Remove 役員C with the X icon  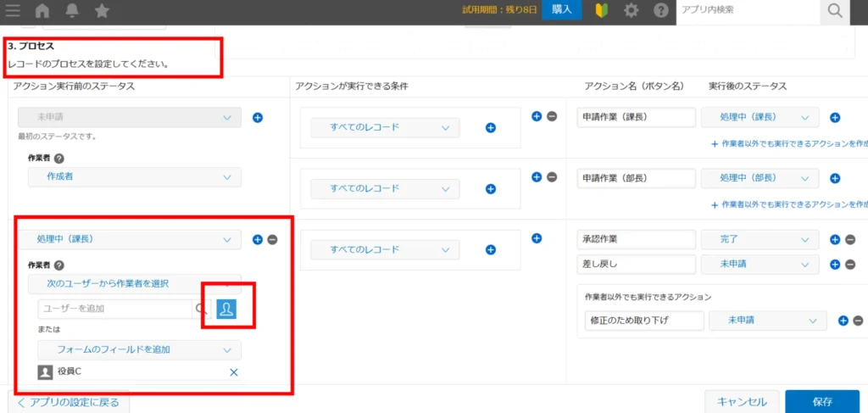(234, 372)
